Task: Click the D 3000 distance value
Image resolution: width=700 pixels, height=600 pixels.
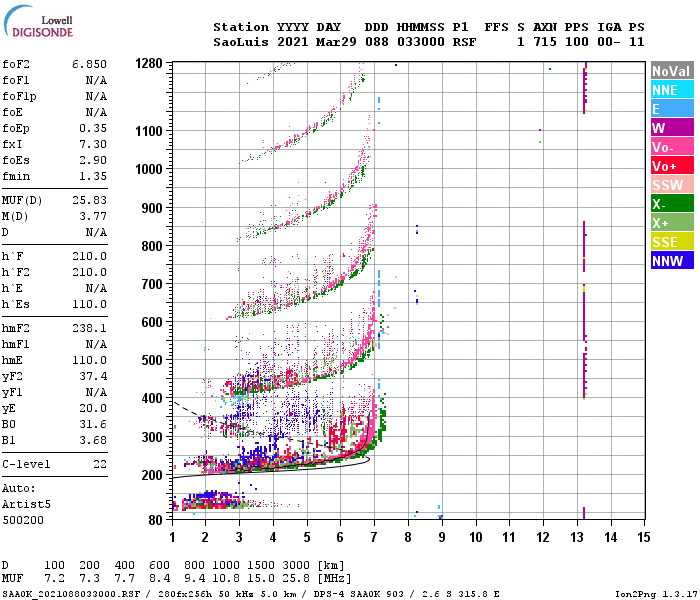Action: (296, 565)
